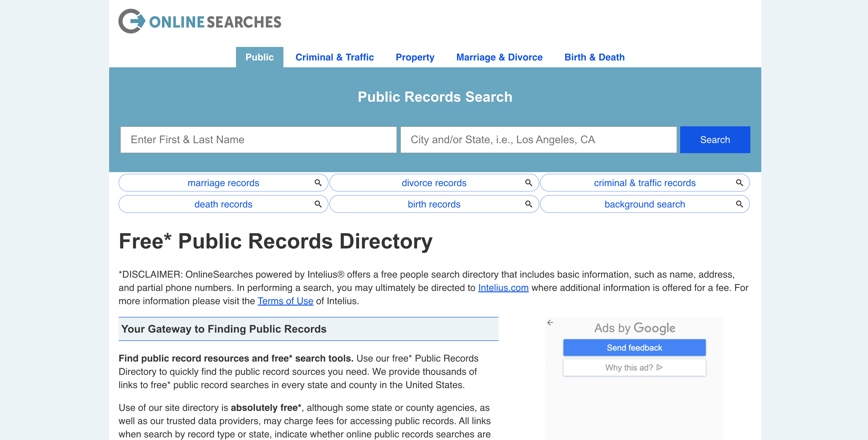Go to Marriage & Divorce tab

click(x=499, y=57)
